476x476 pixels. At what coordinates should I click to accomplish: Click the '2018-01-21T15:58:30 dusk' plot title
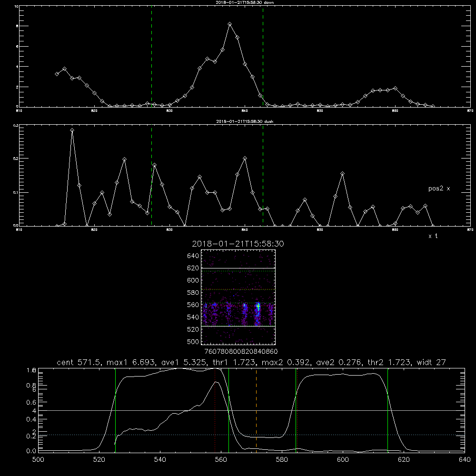(x=245, y=121)
